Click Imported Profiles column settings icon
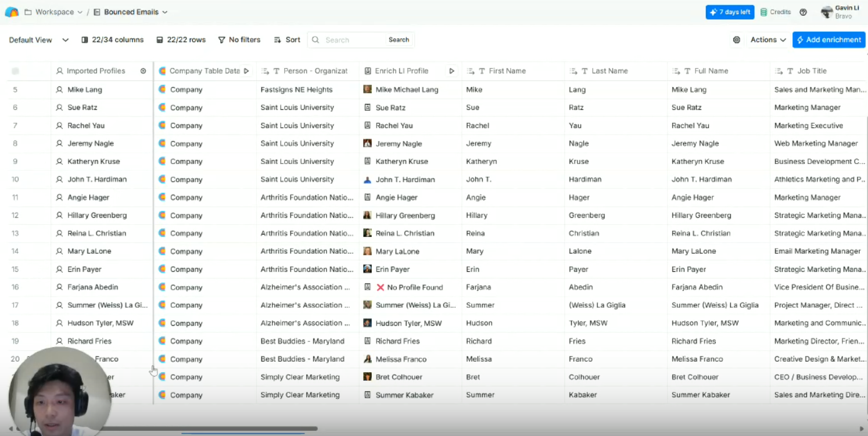This screenshot has width=868, height=436. [144, 71]
